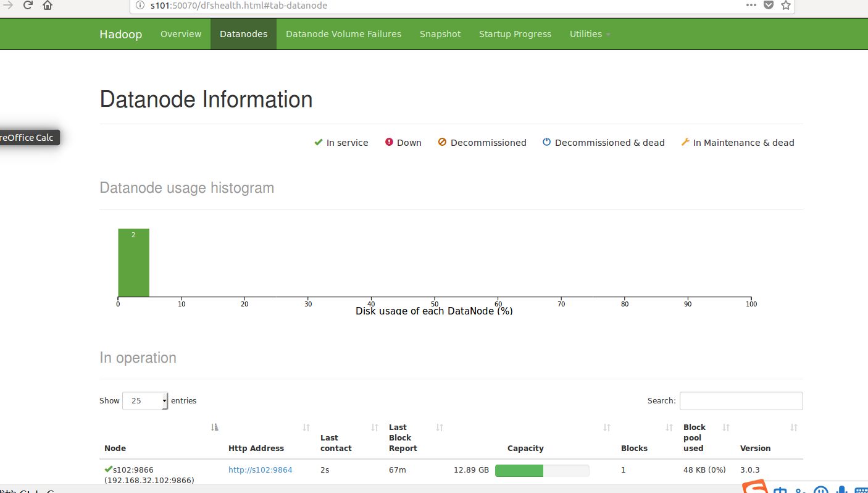Expand the Utilities dropdown menu
This screenshot has height=493, width=868.
[x=590, y=34]
